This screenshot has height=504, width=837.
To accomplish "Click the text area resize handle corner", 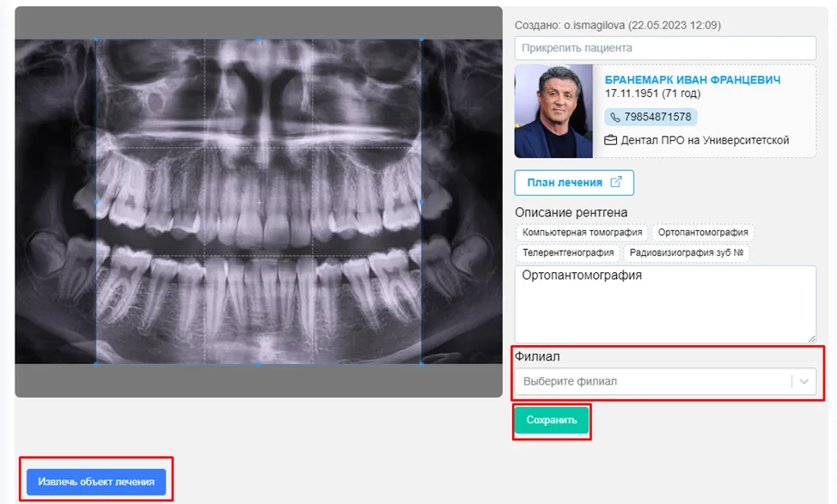I will [x=811, y=338].
